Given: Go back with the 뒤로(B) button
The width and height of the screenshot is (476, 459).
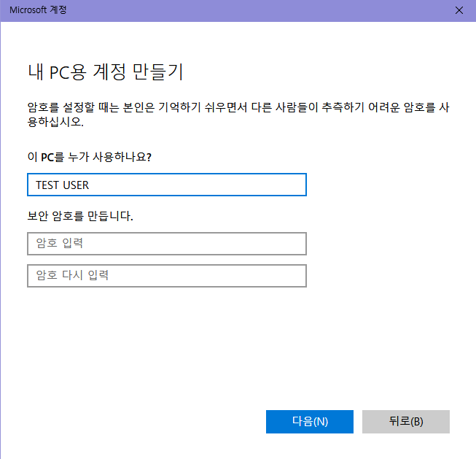Looking at the screenshot, I should (405, 421).
